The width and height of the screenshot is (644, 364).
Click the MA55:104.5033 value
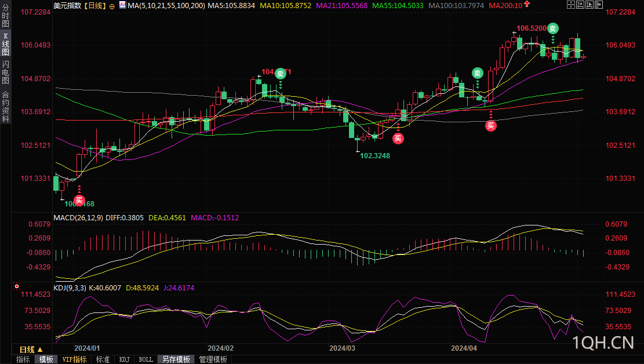[x=398, y=6]
